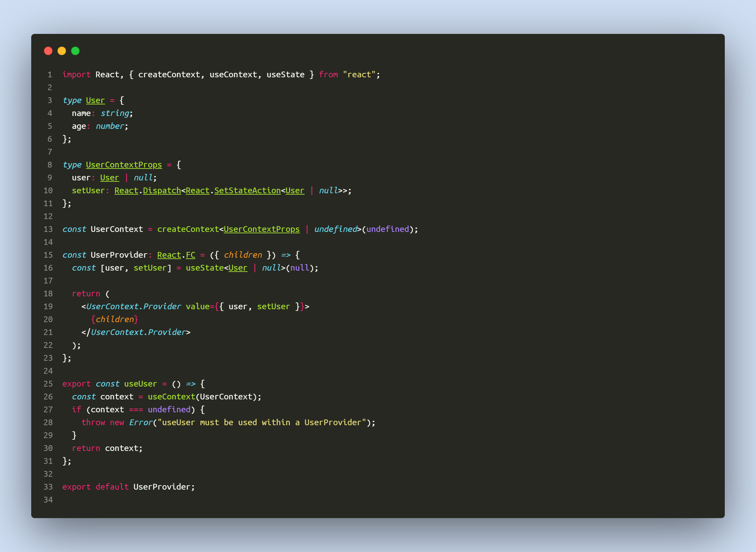Click "value" attribute on line 19

pyautogui.click(x=197, y=307)
